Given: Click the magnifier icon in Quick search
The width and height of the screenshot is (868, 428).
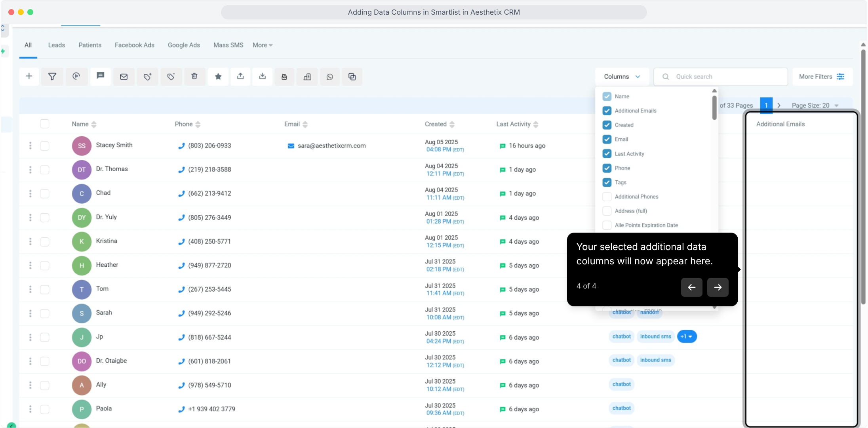Looking at the screenshot, I should [666, 76].
